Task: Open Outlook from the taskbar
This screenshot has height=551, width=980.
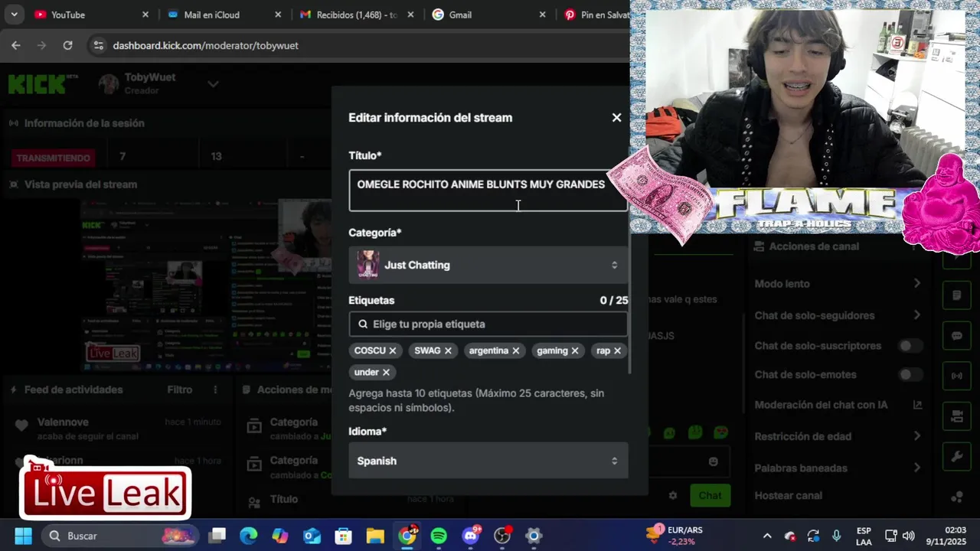Action: 312,536
